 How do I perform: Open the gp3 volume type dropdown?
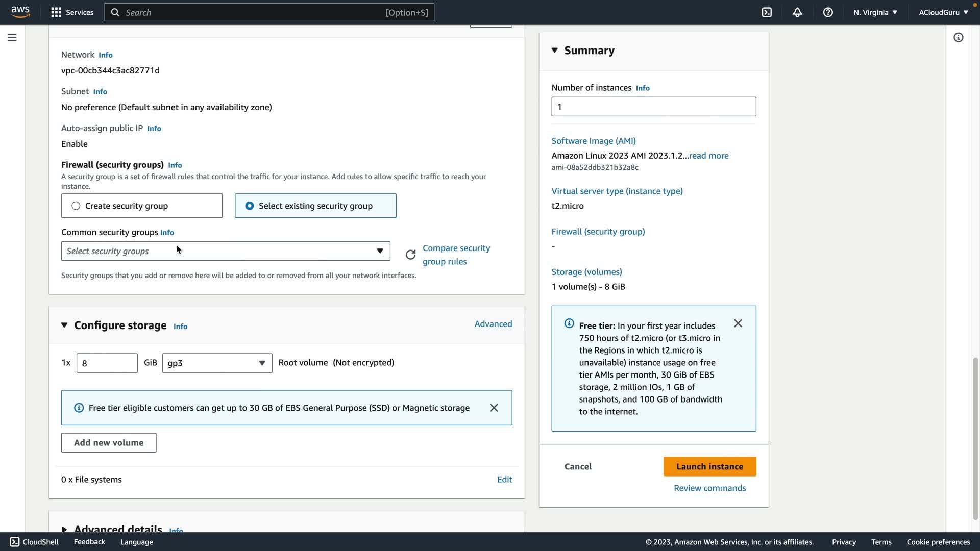click(217, 363)
